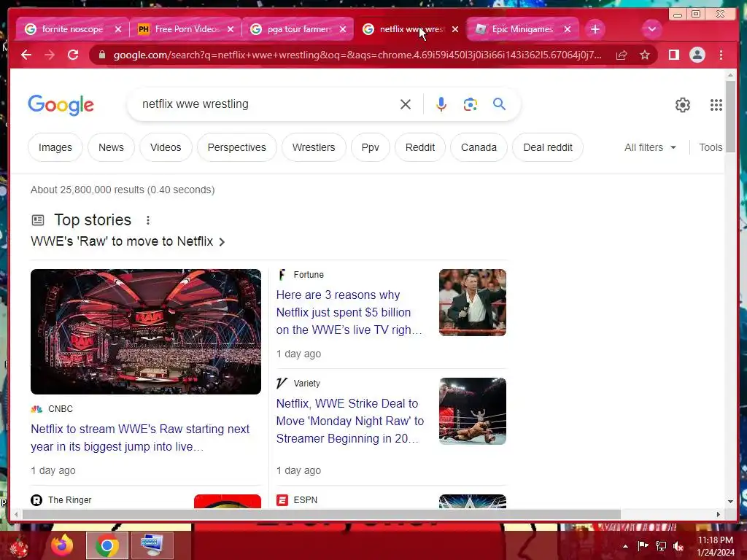Open the network tray icon
This screenshot has width=747, height=560.
coord(660,546)
